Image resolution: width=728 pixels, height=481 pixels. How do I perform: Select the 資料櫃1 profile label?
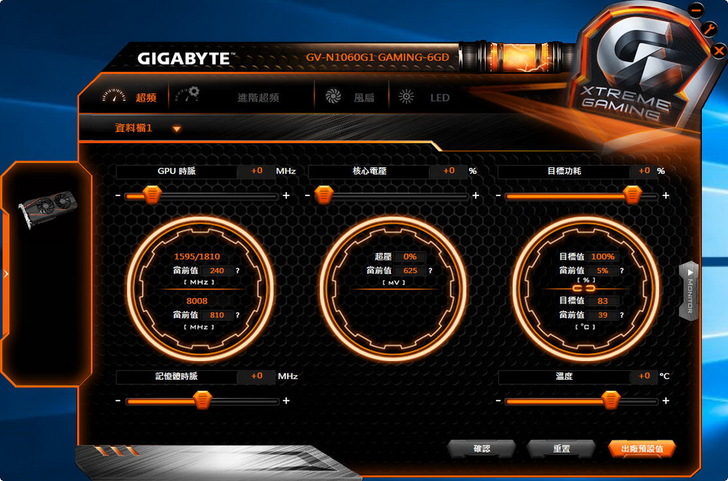pyautogui.click(x=133, y=128)
